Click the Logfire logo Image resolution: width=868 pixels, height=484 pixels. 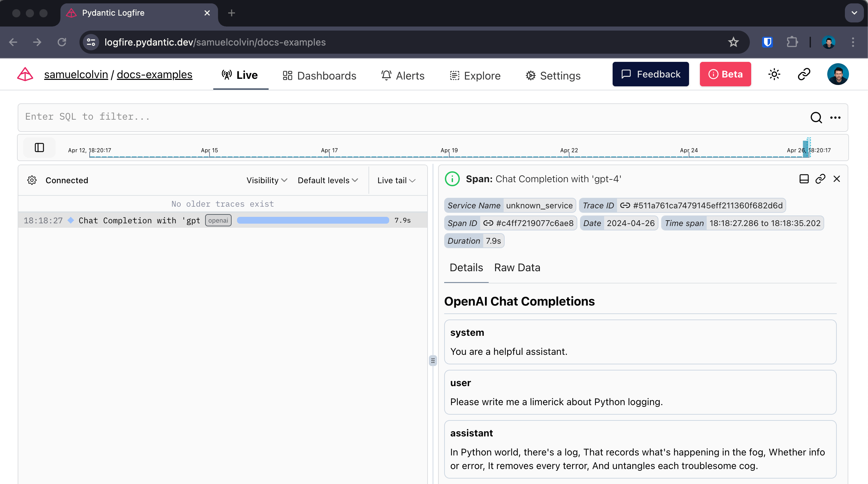point(25,74)
